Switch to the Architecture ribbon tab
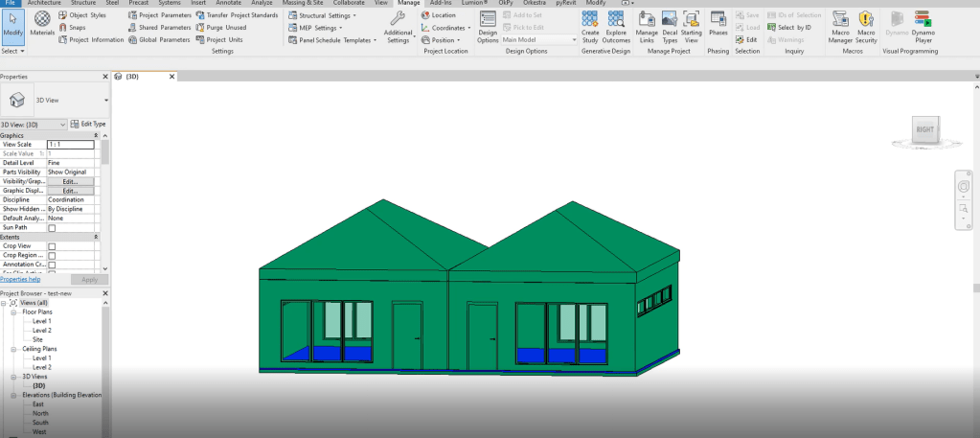This screenshot has width=980, height=438. click(x=44, y=3)
